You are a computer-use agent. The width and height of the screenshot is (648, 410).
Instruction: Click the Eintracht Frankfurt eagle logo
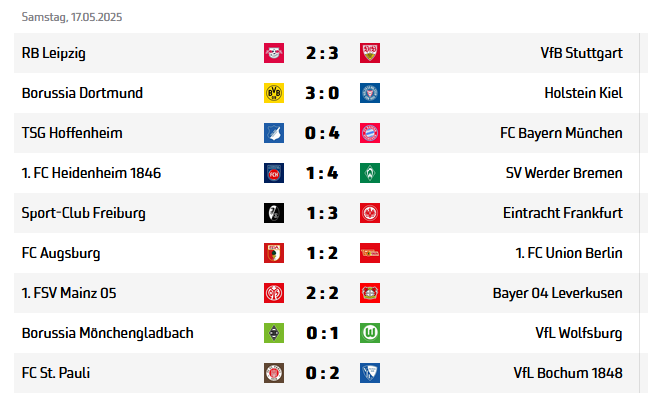(x=370, y=213)
